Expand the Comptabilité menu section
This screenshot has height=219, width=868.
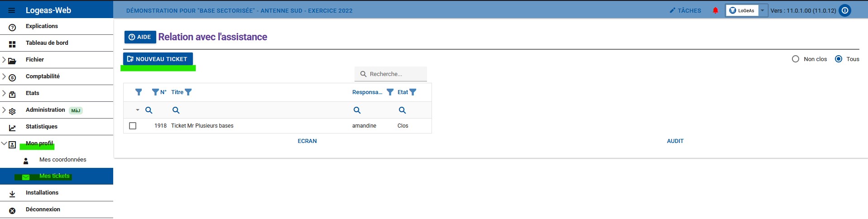(x=43, y=76)
